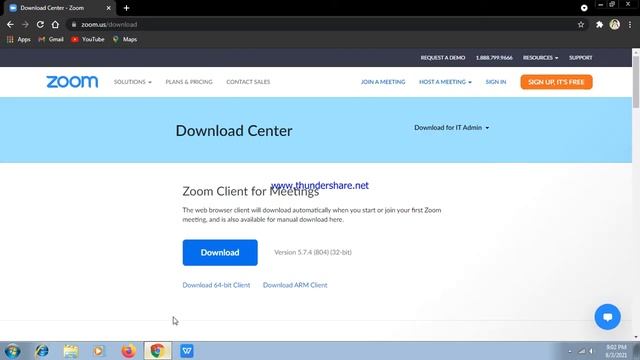This screenshot has width=640, height=360.
Task: Click the network icon in system tray
Action: 582,351
